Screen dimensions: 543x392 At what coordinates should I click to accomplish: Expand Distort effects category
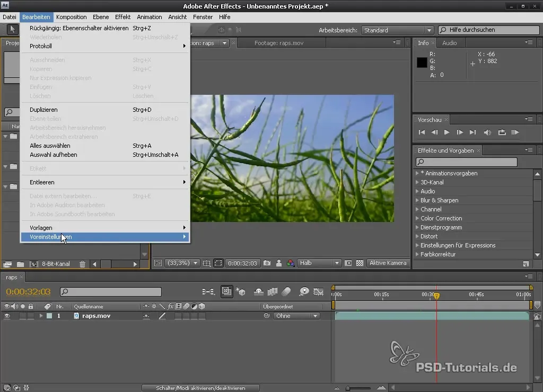417,236
